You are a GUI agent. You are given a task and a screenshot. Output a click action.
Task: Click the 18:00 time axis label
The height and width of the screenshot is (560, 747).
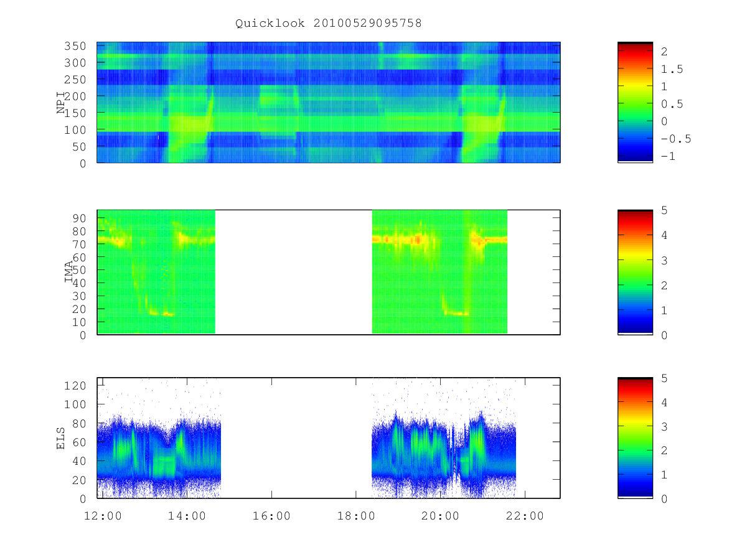click(356, 516)
